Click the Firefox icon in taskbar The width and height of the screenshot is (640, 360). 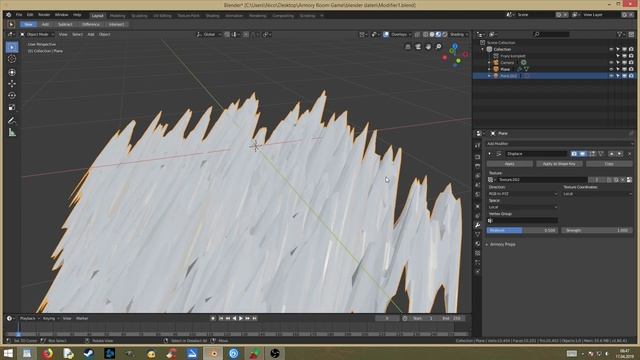click(x=48, y=353)
